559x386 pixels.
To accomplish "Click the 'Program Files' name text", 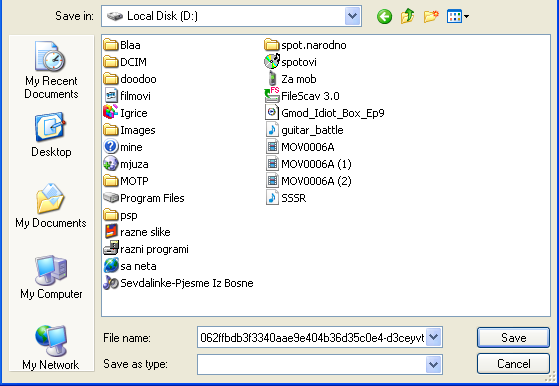I will [152, 198].
